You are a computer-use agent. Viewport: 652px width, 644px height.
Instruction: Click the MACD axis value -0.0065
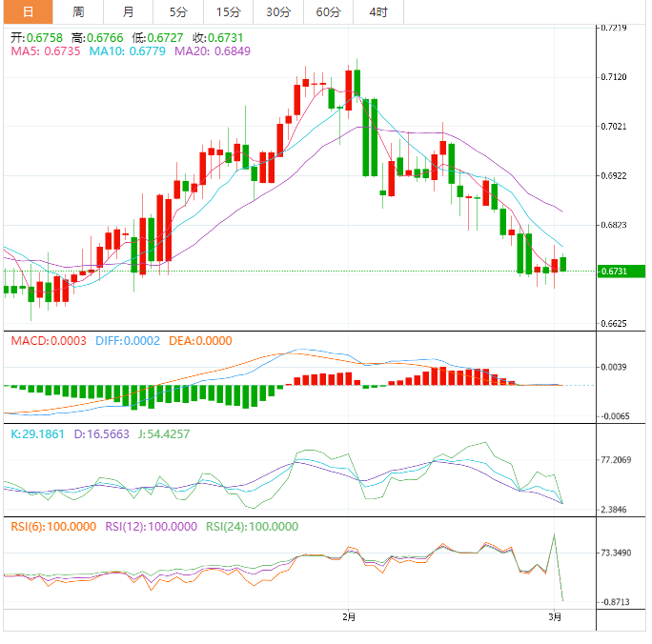tap(615, 416)
